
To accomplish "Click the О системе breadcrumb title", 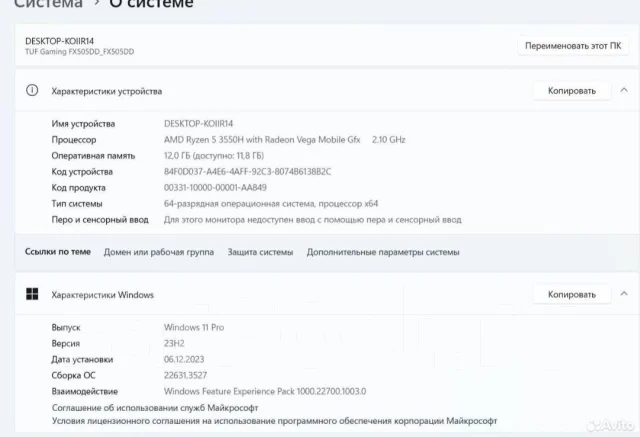I will (151, 4).
